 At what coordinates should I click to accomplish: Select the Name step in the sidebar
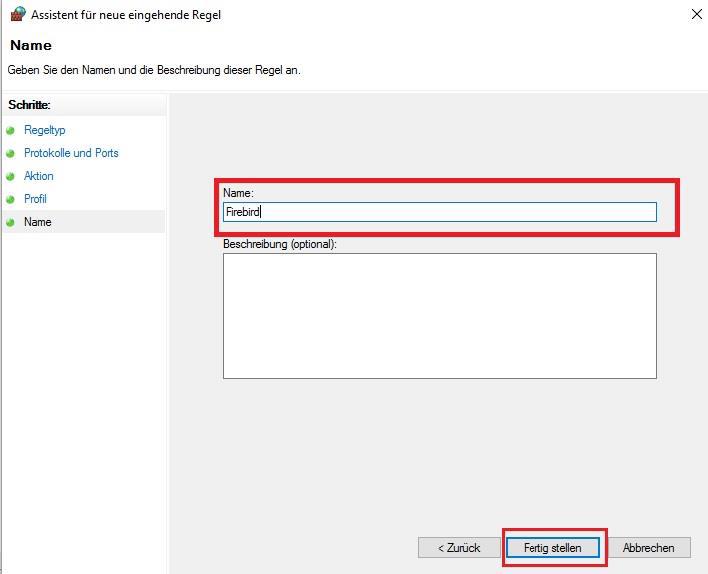pyautogui.click(x=38, y=222)
